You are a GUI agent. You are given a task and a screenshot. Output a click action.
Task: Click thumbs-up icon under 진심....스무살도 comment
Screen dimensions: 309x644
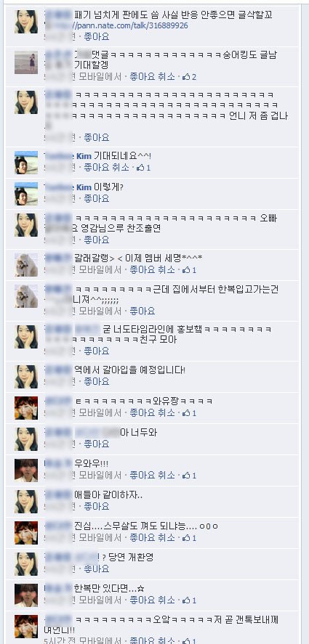tap(186, 538)
